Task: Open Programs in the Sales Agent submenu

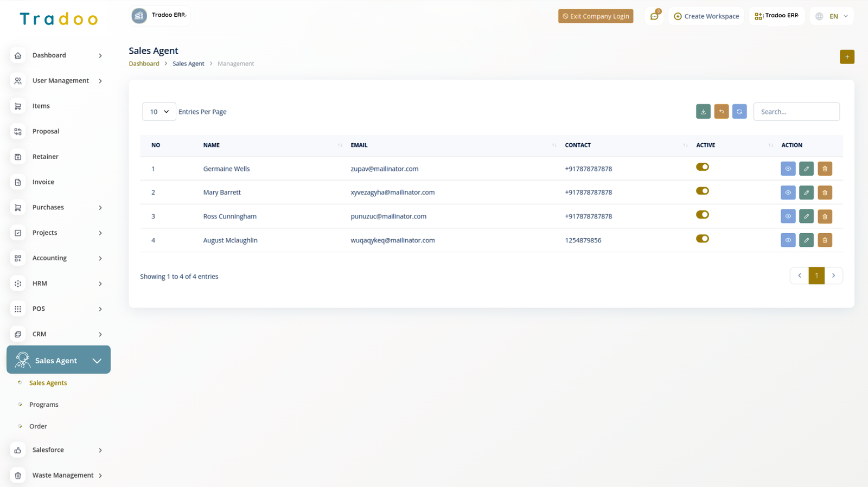Action: tap(43, 405)
